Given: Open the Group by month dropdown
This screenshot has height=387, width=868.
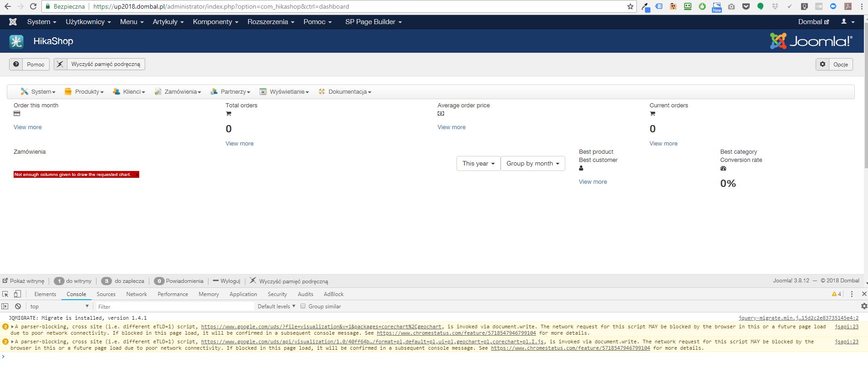Looking at the screenshot, I should (533, 164).
